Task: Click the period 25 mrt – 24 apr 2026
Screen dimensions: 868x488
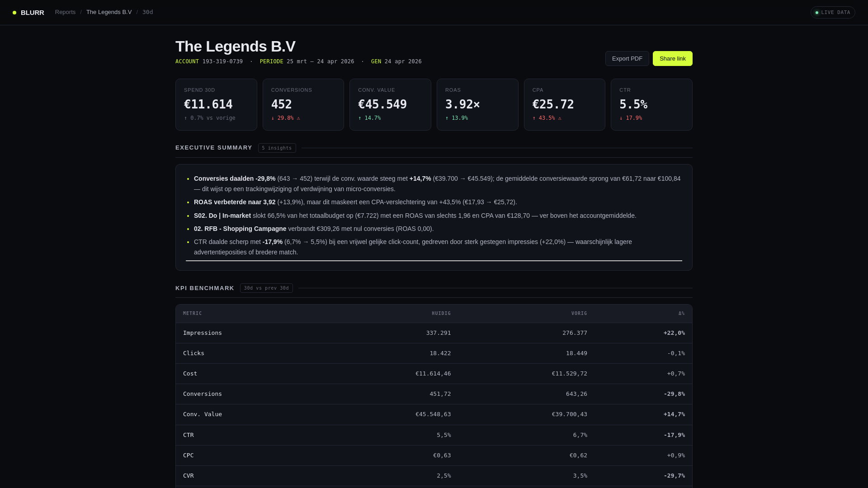Action: (x=321, y=61)
